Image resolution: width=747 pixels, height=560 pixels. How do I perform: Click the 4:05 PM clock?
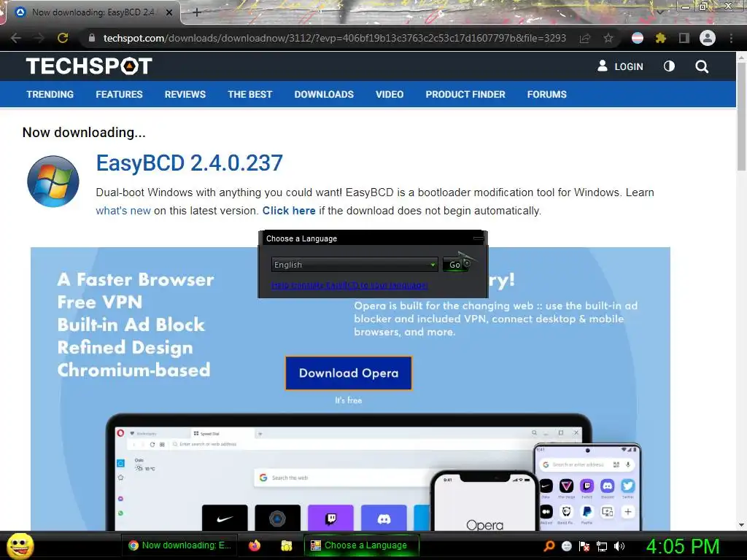click(x=683, y=546)
